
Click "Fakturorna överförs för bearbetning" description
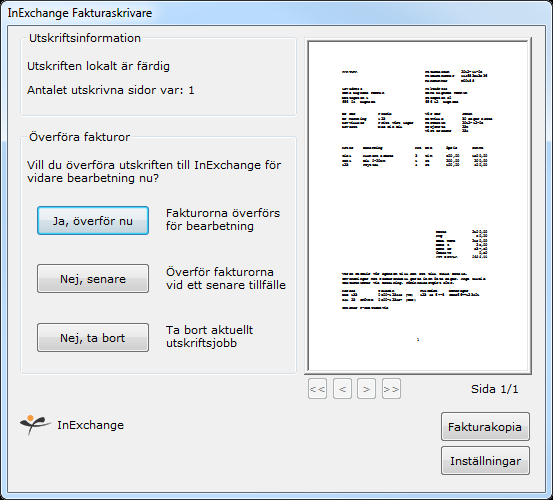coord(223,219)
